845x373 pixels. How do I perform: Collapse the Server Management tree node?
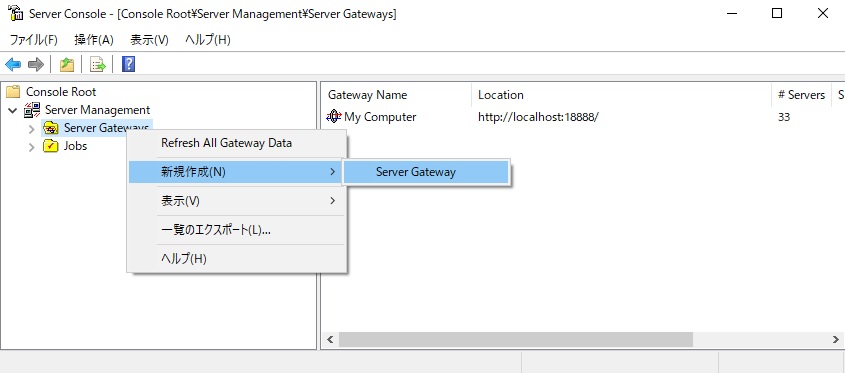click(13, 110)
